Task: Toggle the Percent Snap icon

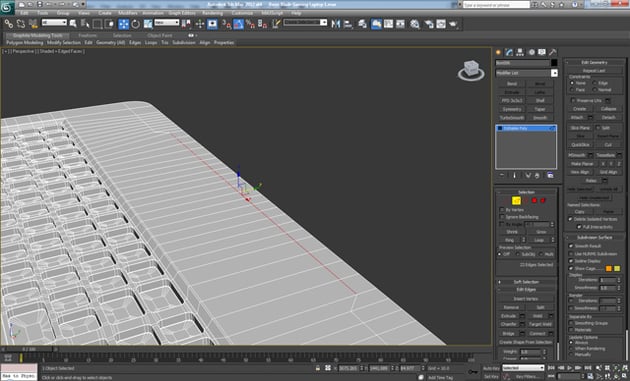Action: tap(250, 24)
